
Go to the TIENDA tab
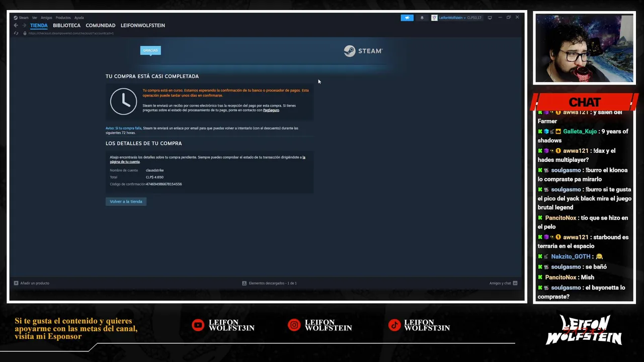pos(39,26)
